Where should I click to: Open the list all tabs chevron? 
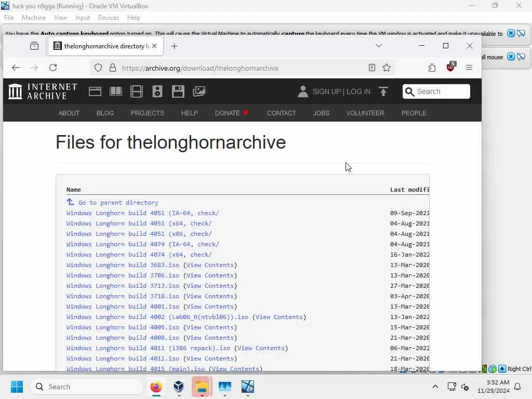click(379, 46)
